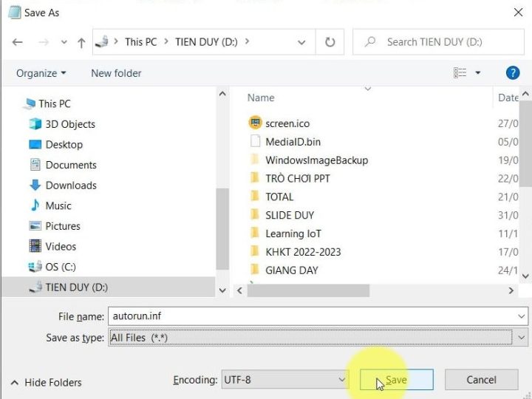Refresh the TIEN DUY (D:) folder view
The image size is (532, 399).
pyautogui.click(x=330, y=42)
